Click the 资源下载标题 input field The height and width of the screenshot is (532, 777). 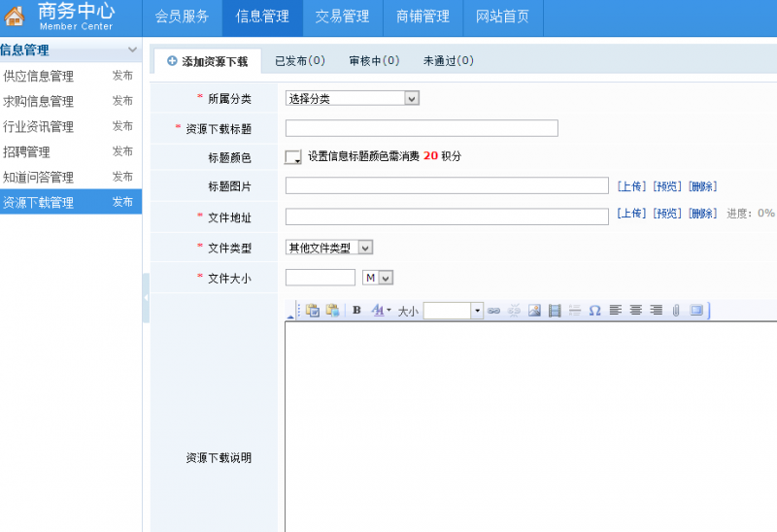pos(422,128)
